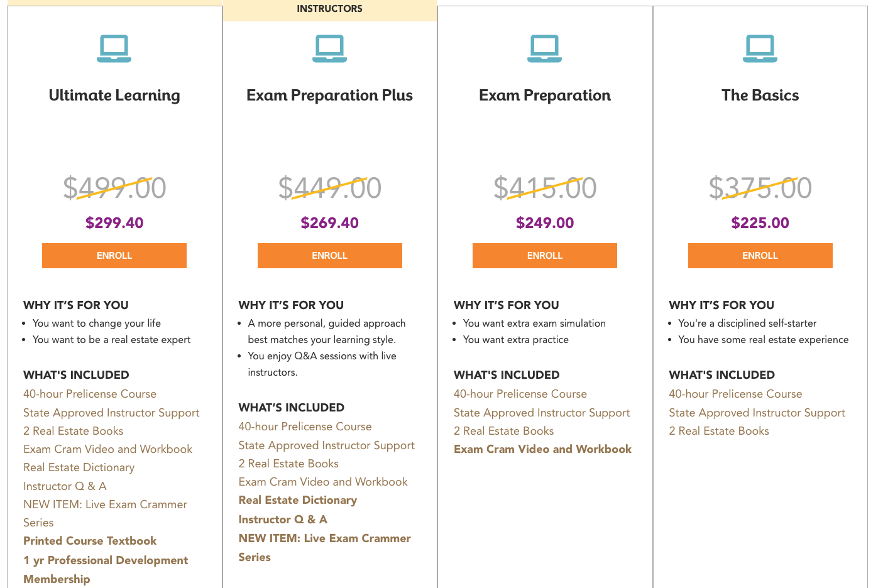Enroll in the Exam Preparation package

click(x=545, y=256)
